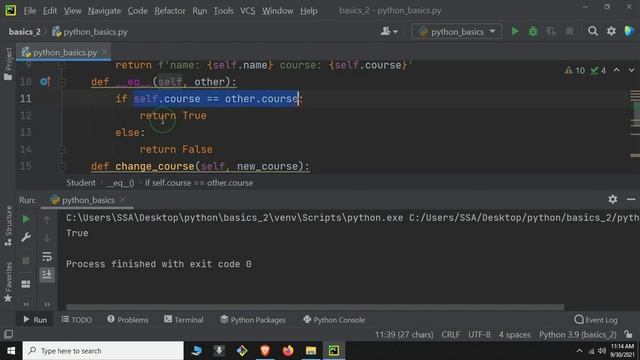Viewport: 640px width, 360px height.
Task: Open the VCS menu
Action: [x=247, y=11]
